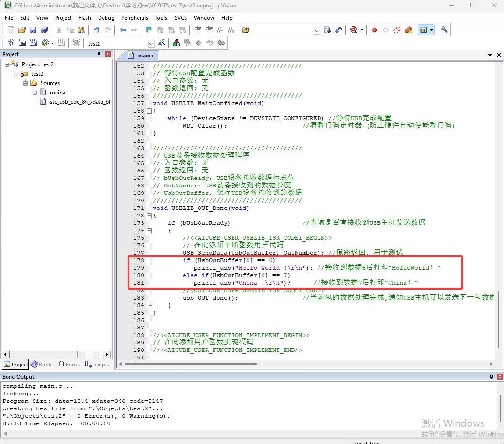The height and width of the screenshot is (444, 504).
Task: Open the Flash menu
Action: 85,18
